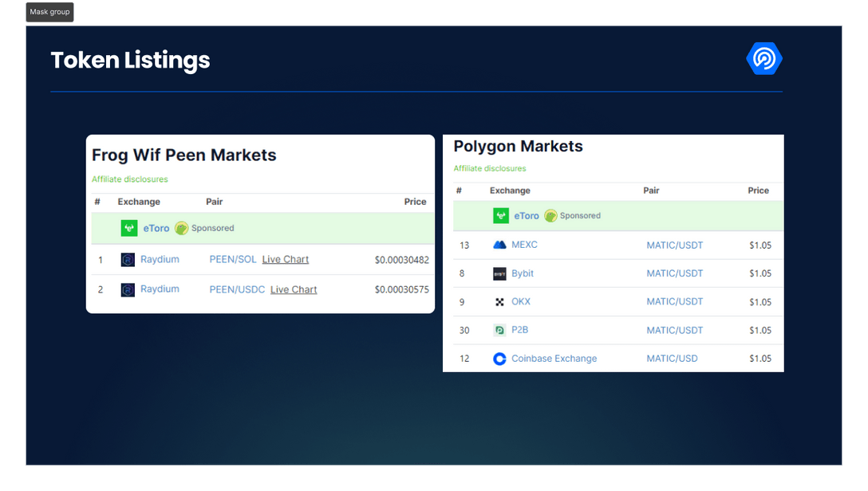
Task: Click the first row Raydium logo icon
Action: (128, 260)
